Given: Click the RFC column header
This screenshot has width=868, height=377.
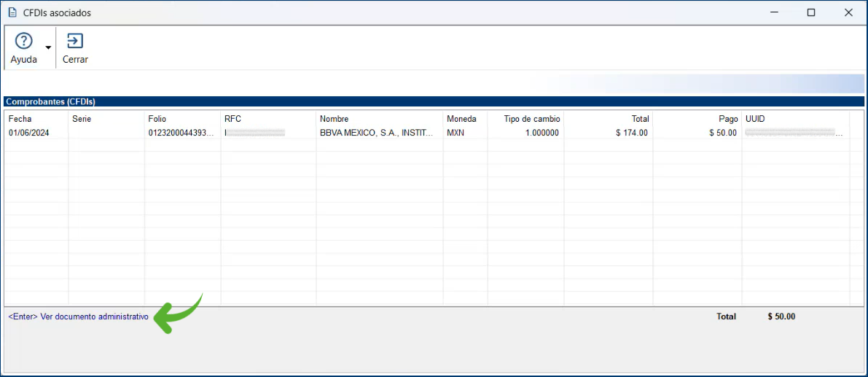Looking at the screenshot, I should click(232, 119).
